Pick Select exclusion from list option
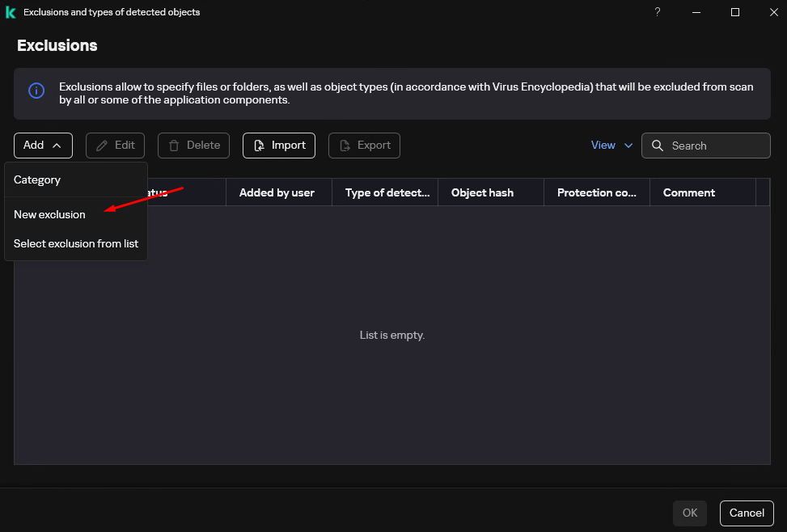Screen dimensions: 787x532 click(x=76, y=243)
